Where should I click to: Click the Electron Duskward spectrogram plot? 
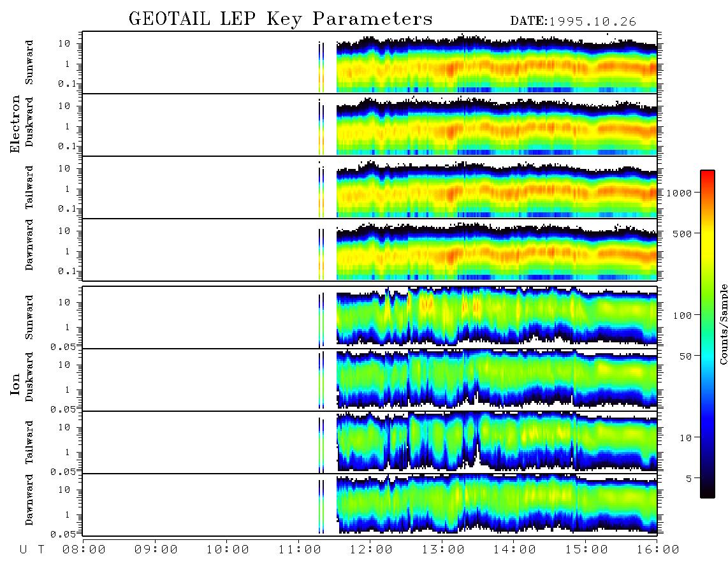pos(370,125)
